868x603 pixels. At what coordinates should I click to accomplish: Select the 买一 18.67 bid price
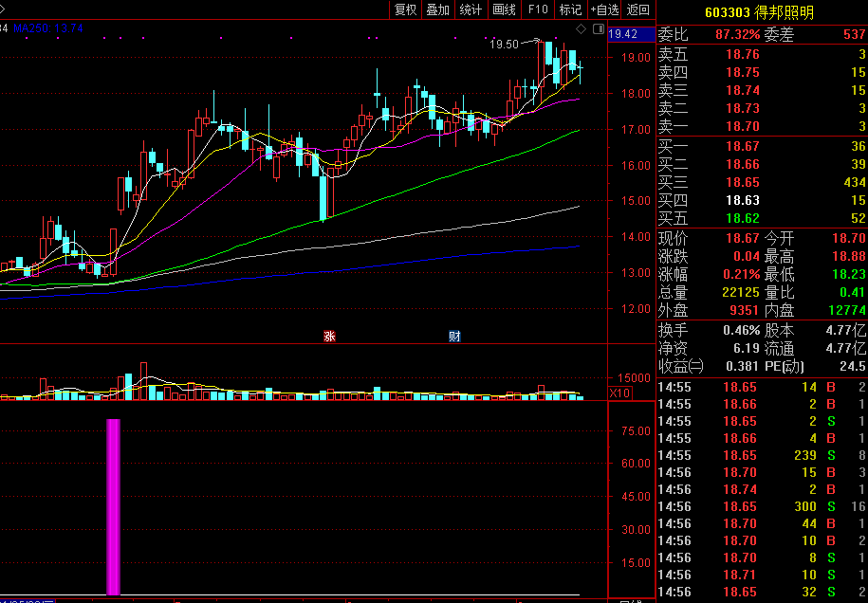click(743, 146)
